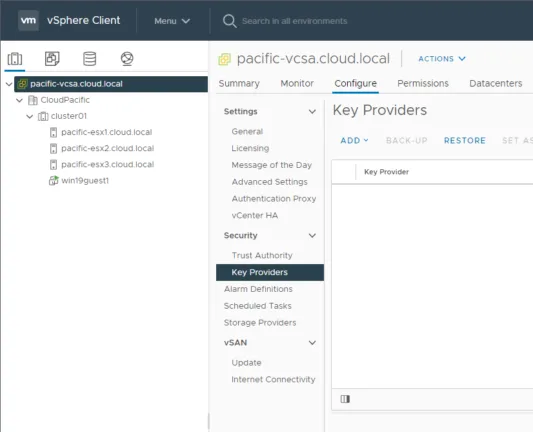
Task: Click the pacific-esx2.cloud.local host icon
Action: click(53, 149)
